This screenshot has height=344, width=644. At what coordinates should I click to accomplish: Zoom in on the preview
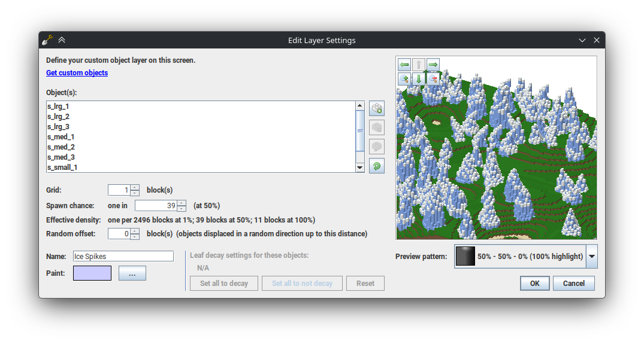(x=404, y=79)
